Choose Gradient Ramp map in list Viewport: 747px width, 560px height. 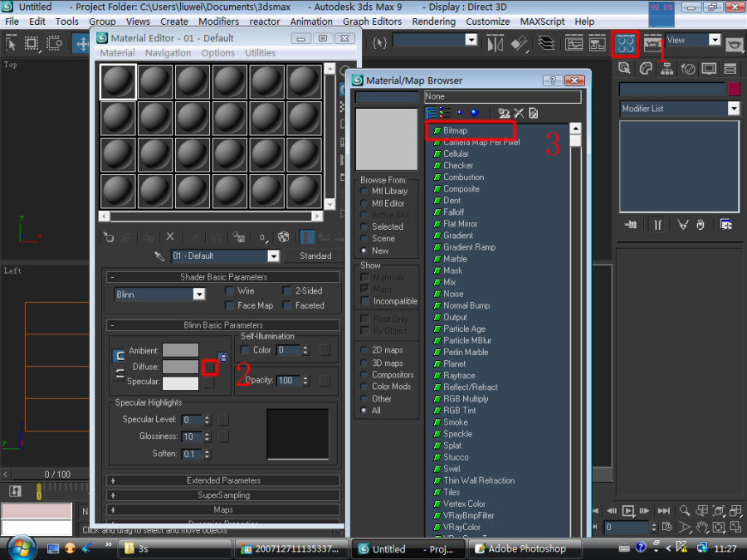click(x=469, y=247)
